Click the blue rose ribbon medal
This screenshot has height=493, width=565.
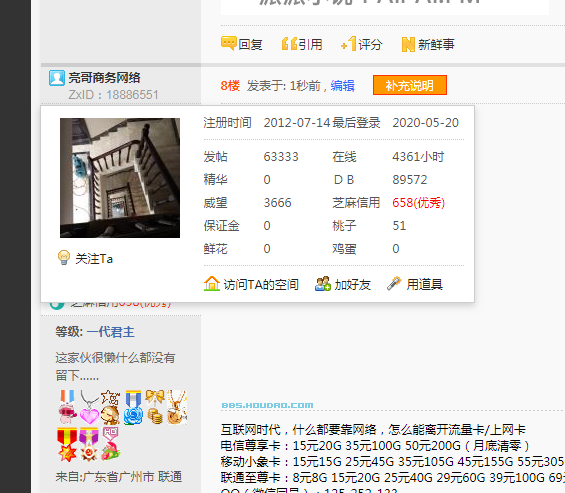pos(133,408)
